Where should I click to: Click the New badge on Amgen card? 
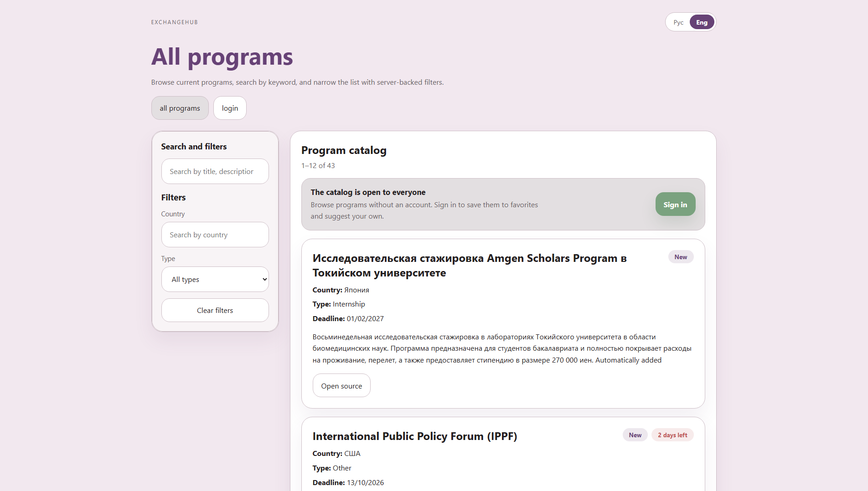tap(681, 257)
